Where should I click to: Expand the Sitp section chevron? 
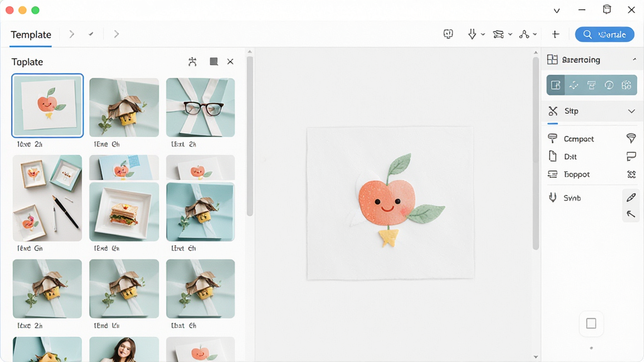631,111
